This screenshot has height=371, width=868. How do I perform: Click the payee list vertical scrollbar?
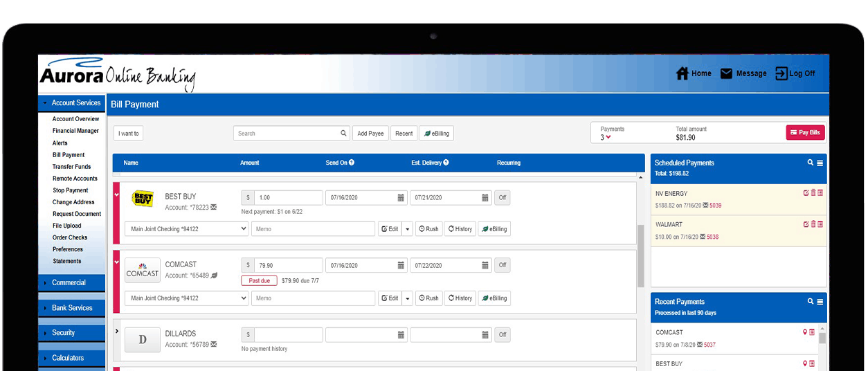click(x=641, y=255)
